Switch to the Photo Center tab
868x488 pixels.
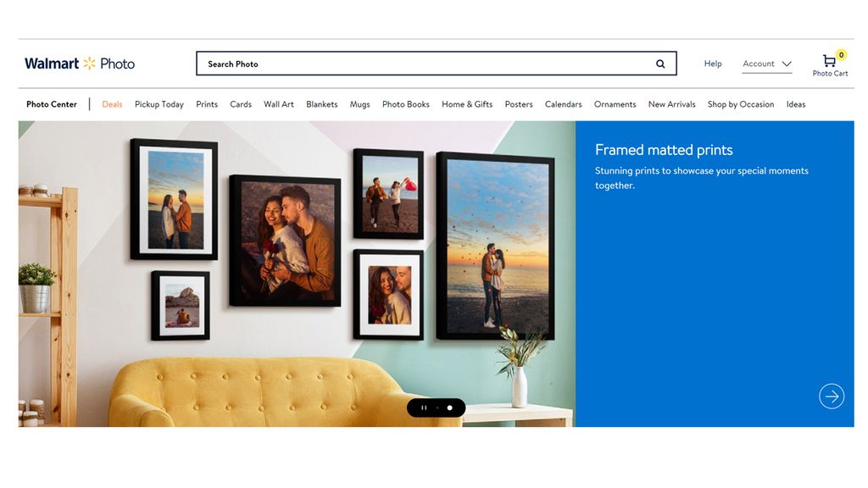pyautogui.click(x=51, y=104)
